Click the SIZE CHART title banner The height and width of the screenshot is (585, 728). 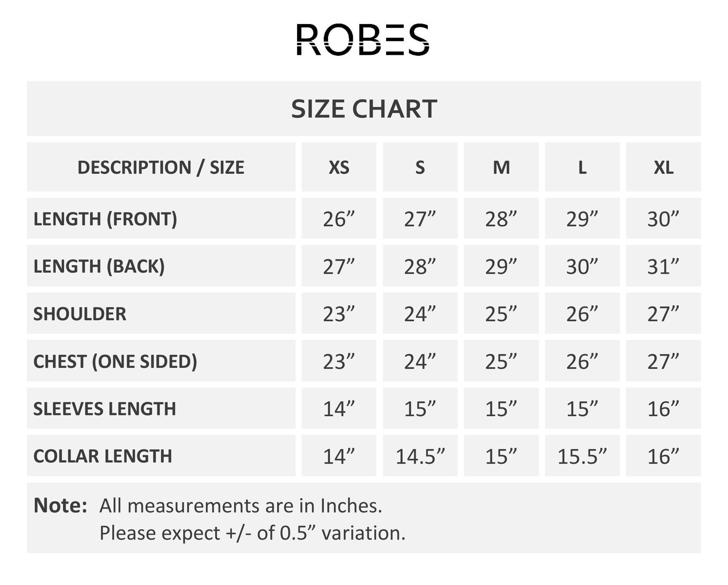coord(364,109)
